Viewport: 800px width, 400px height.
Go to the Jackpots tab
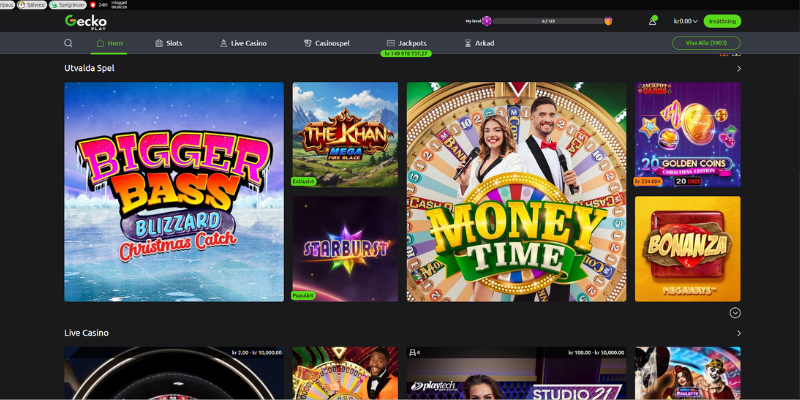pyautogui.click(x=406, y=44)
